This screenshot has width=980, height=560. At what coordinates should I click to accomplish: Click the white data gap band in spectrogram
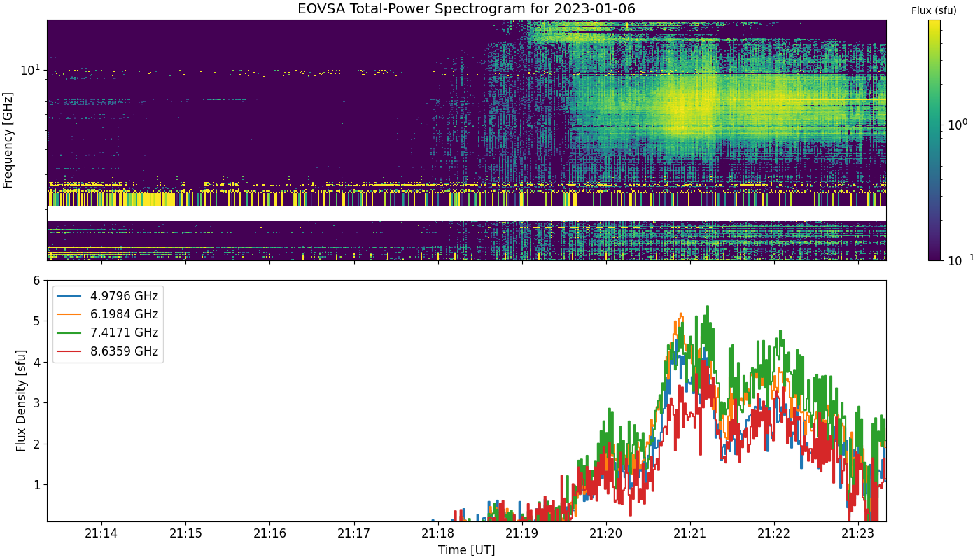(466, 213)
